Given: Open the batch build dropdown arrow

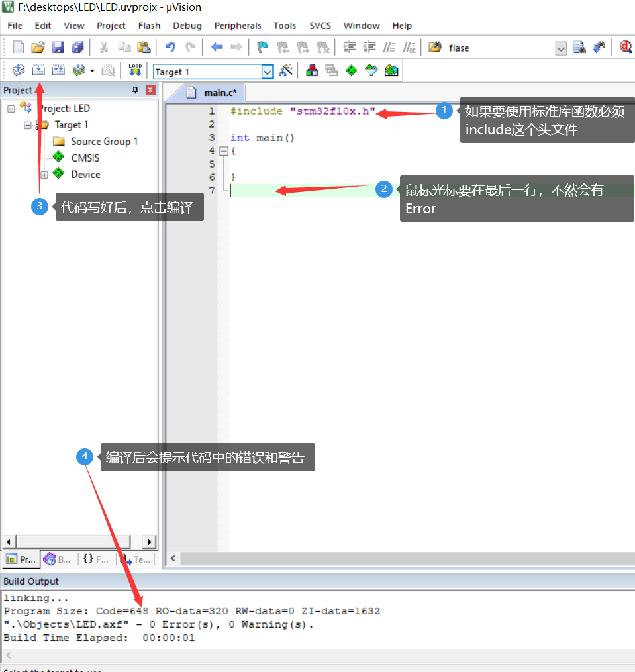Looking at the screenshot, I should [92, 70].
